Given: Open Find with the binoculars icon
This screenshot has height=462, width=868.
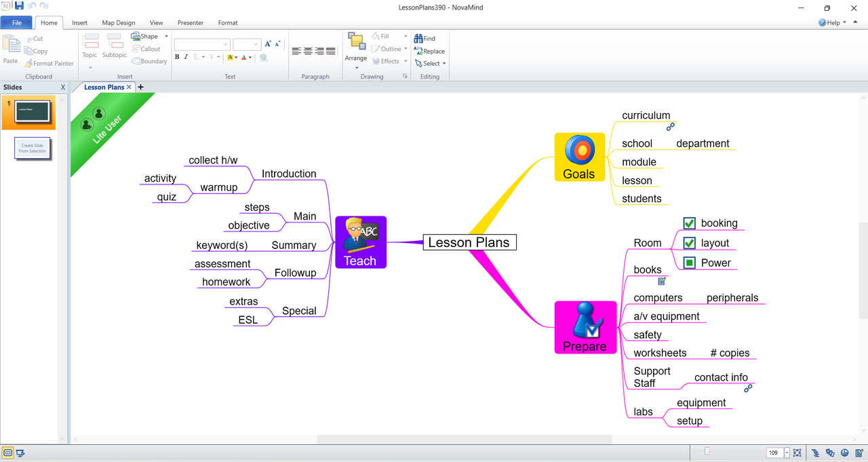Looking at the screenshot, I should click(x=425, y=39).
